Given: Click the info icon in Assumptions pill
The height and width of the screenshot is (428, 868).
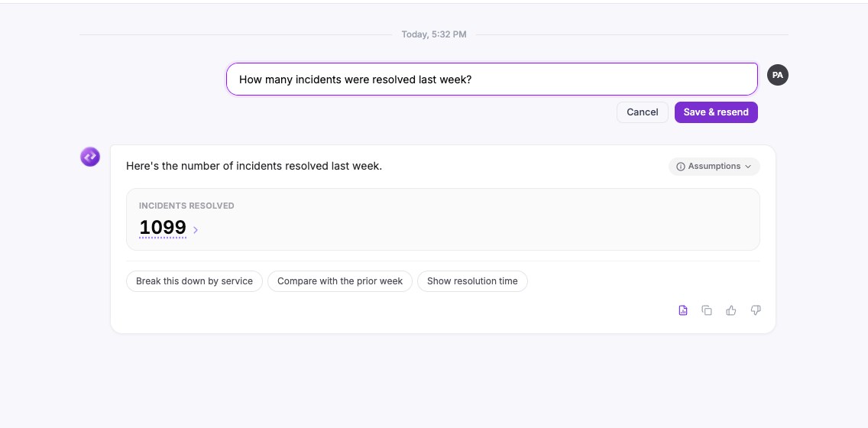Looking at the screenshot, I should point(681,167).
